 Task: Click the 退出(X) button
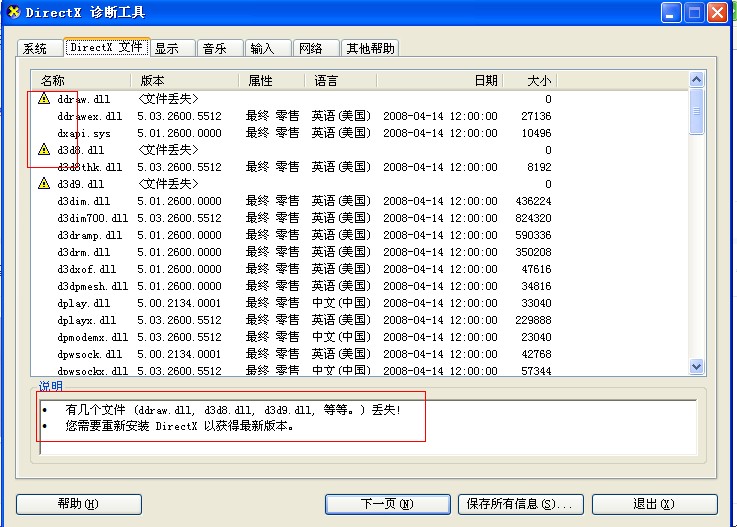[654, 504]
